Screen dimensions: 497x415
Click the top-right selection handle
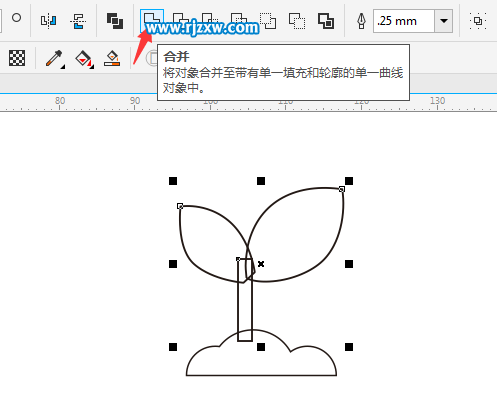349,181
